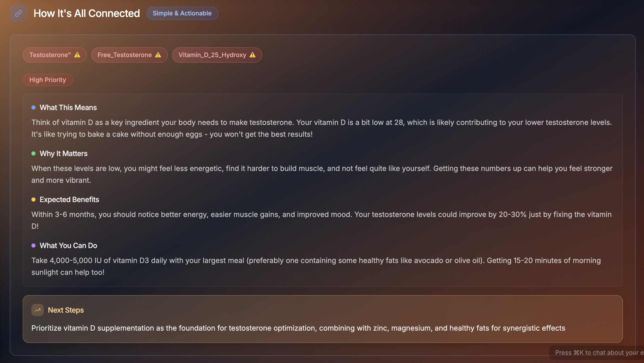This screenshot has width=644, height=363.
Task: Click the How It's All Connected title
Action: [87, 13]
